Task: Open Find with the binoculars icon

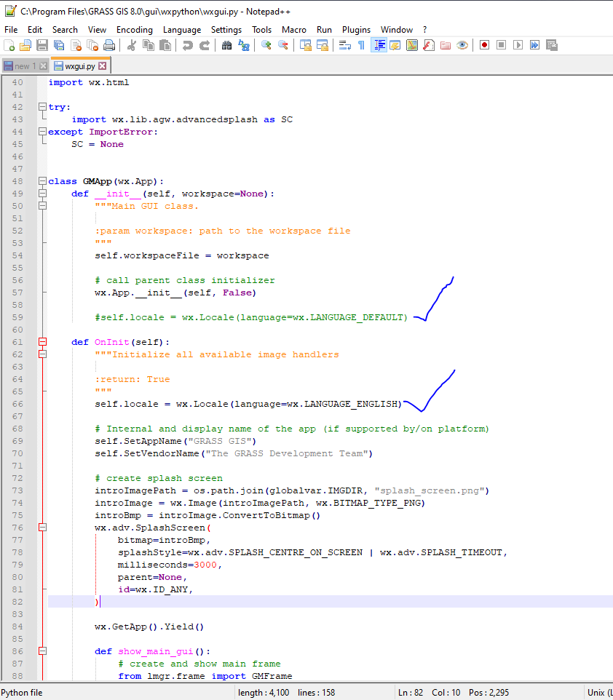Action: click(x=227, y=45)
